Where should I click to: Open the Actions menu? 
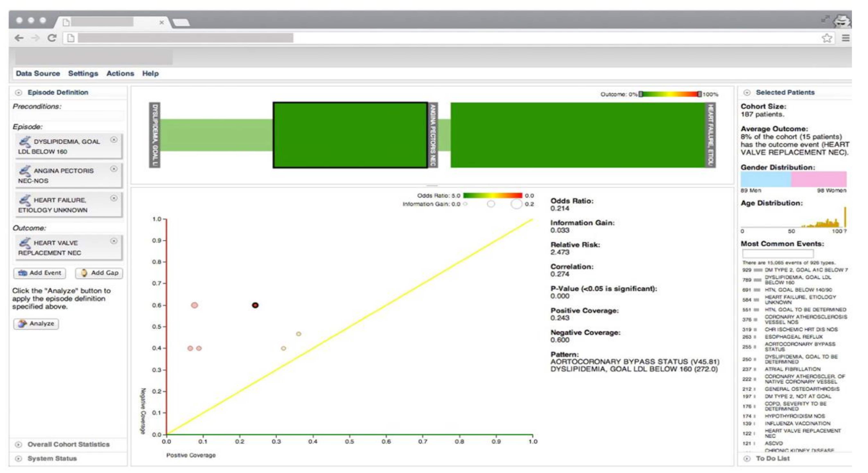tap(120, 73)
